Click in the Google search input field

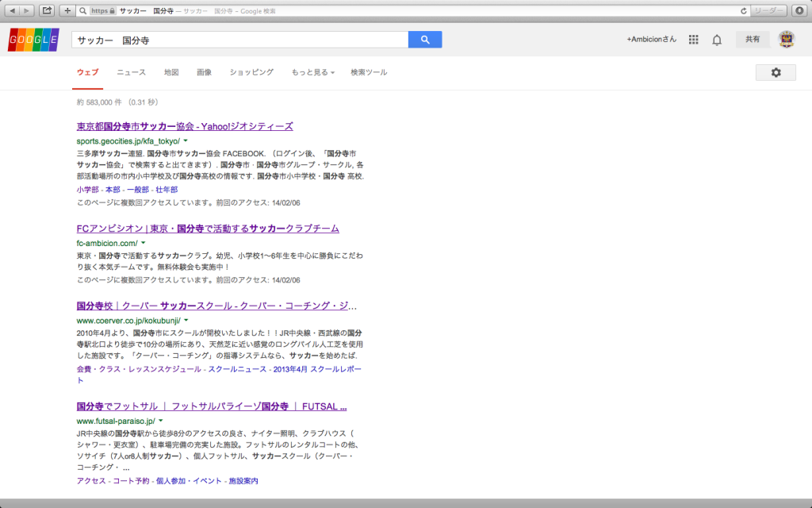tap(238, 40)
